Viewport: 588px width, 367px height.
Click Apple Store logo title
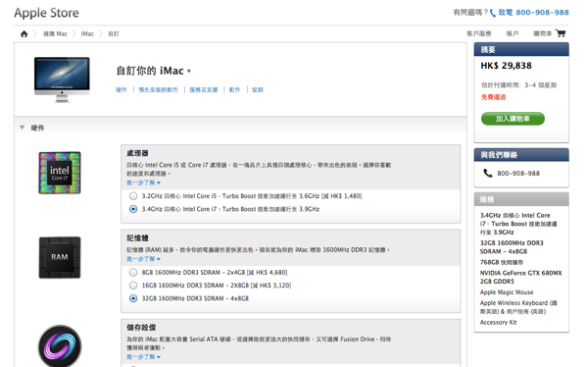click(46, 13)
